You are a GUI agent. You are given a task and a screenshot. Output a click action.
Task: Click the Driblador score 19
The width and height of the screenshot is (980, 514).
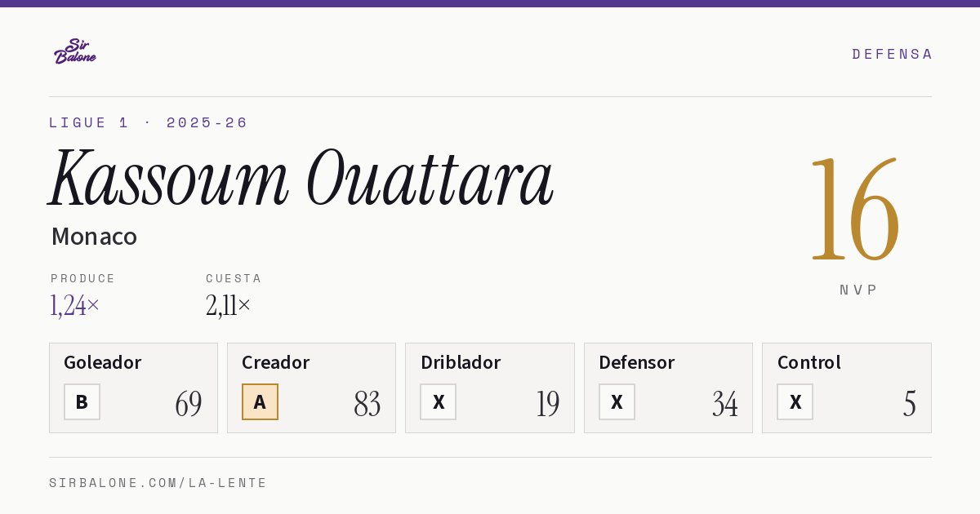tap(548, 404)
